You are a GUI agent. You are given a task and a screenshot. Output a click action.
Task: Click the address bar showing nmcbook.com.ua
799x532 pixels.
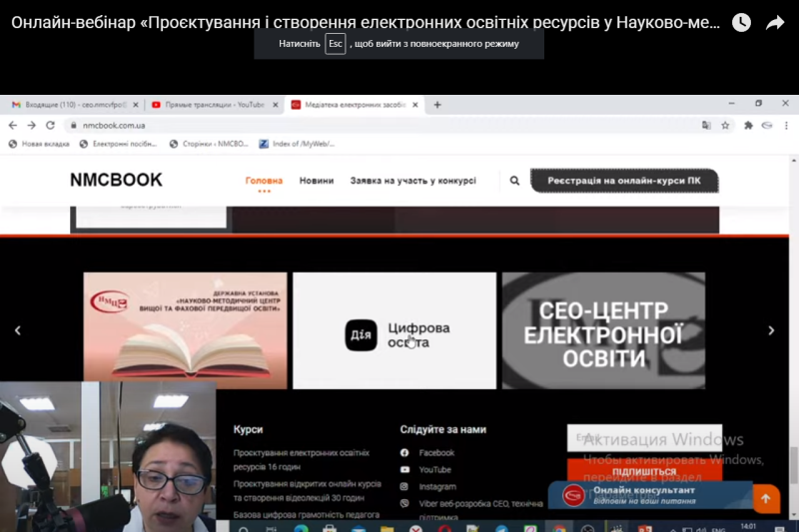click(x=383, y=125)
